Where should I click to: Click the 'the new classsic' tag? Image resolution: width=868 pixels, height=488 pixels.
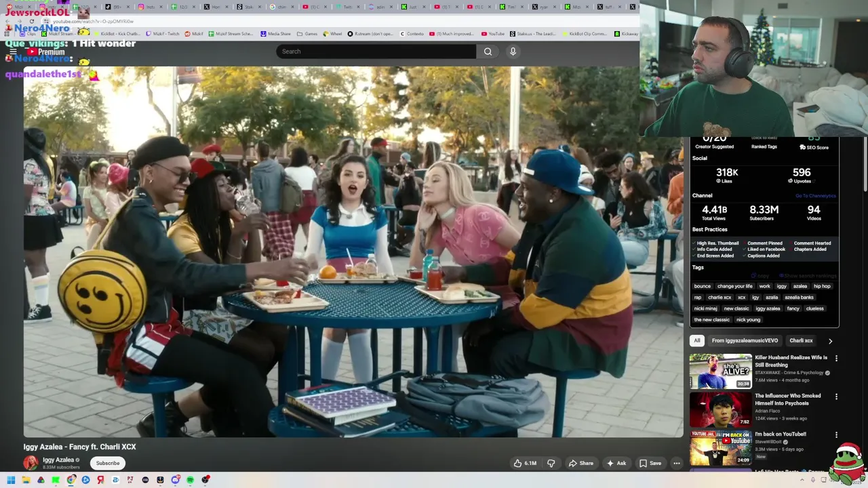tap(711, 320)
